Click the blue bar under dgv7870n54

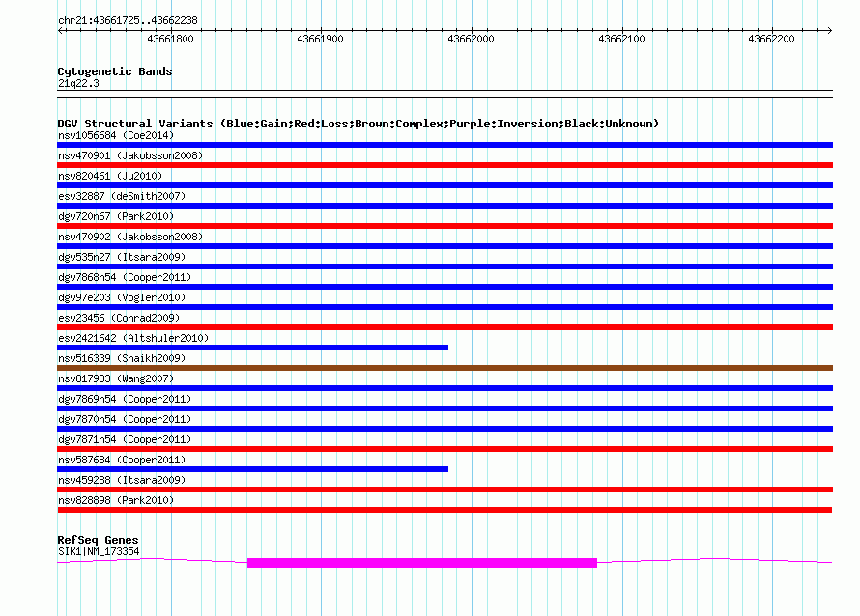pyautogui.click(x=444, y=429)
